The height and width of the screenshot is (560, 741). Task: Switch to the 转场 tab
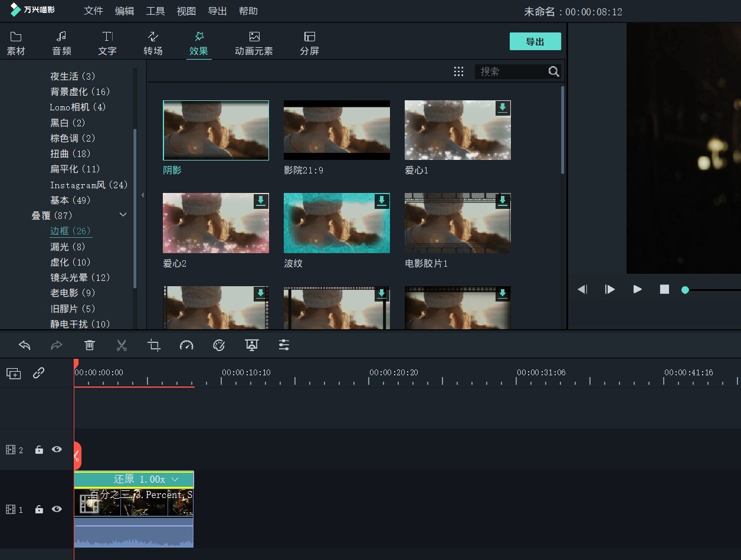pos(153,44)
